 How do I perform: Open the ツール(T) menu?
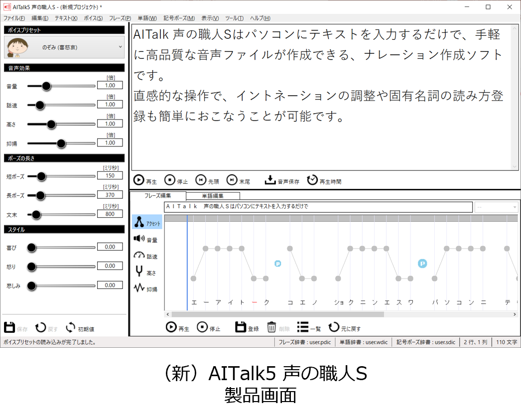coord(234,18)
